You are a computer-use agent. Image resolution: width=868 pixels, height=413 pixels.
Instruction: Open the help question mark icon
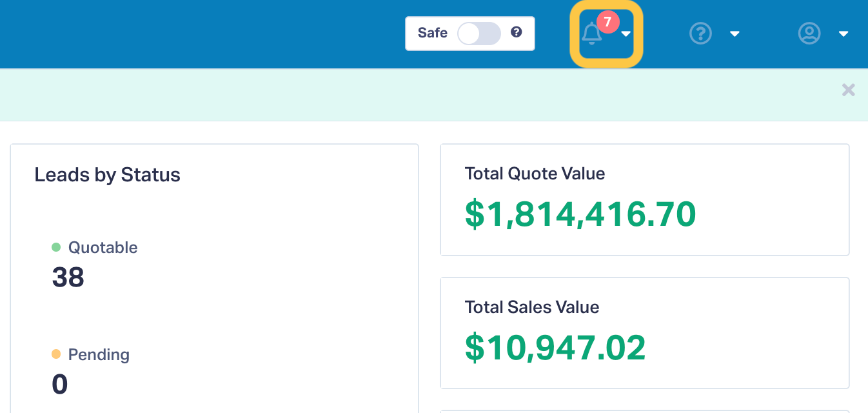click(700, 34)
